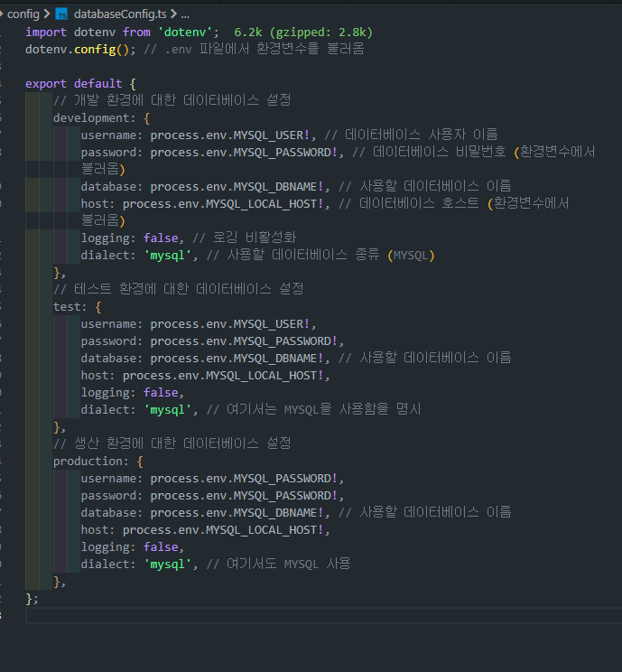Click MYSQL_LOCAL_HOST in the test host line
Viewport: 622px width, 672px height.
point(262,376)
